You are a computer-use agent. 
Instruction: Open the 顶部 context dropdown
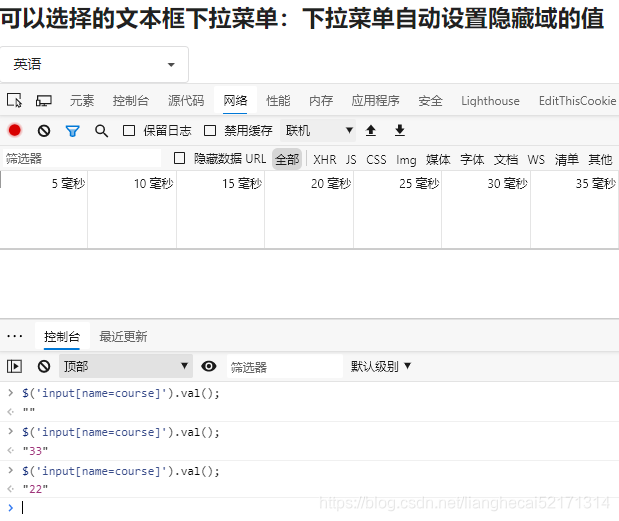click(x=126, y=366)
